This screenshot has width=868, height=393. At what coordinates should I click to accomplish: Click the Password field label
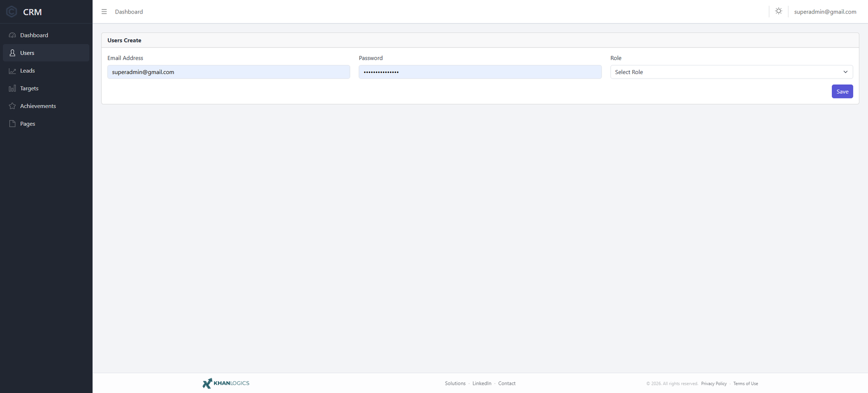371,58
